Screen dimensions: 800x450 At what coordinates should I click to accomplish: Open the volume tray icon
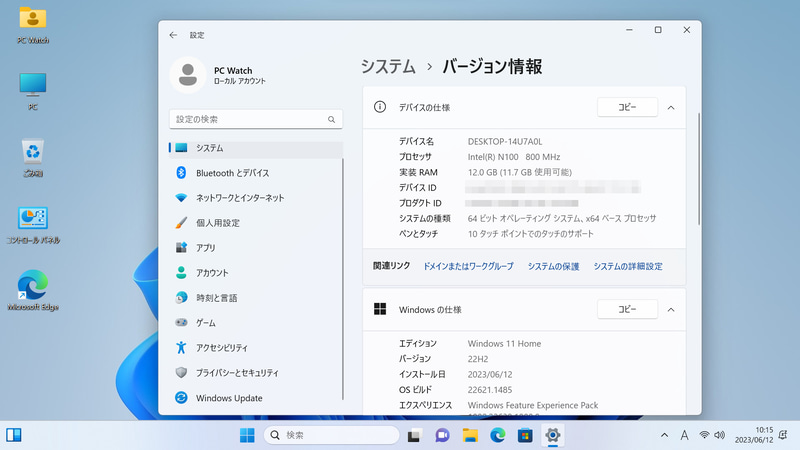point(719,435)
